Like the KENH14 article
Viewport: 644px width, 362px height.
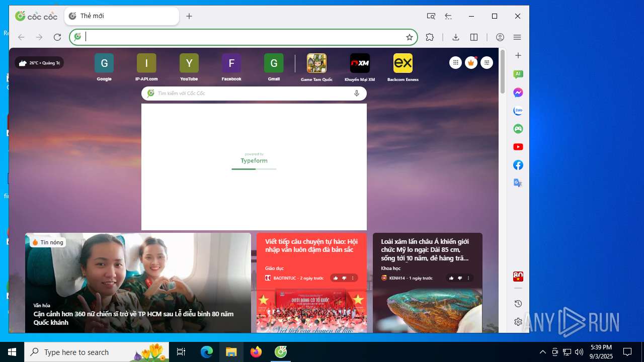click(451, 278)
